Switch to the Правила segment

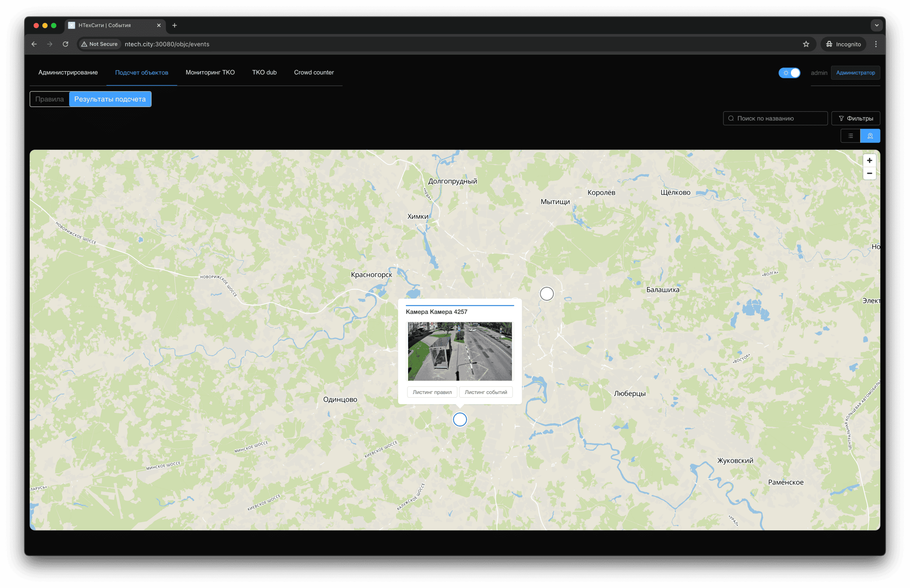tap(50, 99)
